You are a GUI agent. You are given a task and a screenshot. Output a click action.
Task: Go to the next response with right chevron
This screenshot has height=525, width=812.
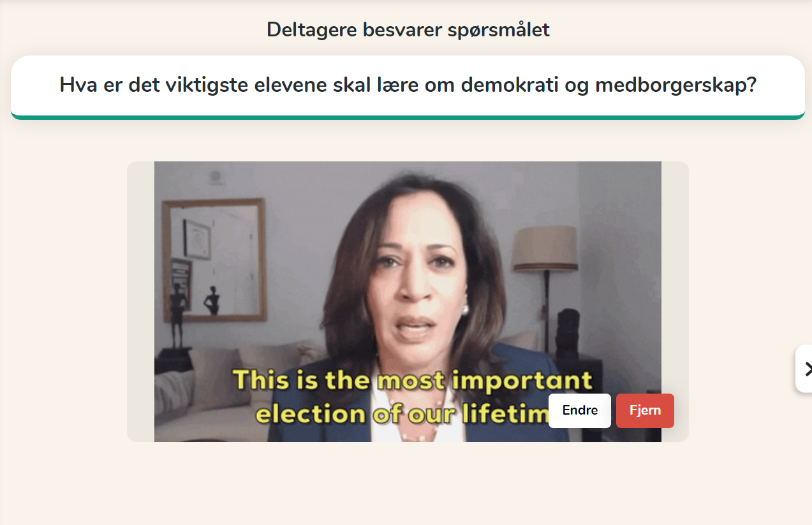tap(804, 369)
